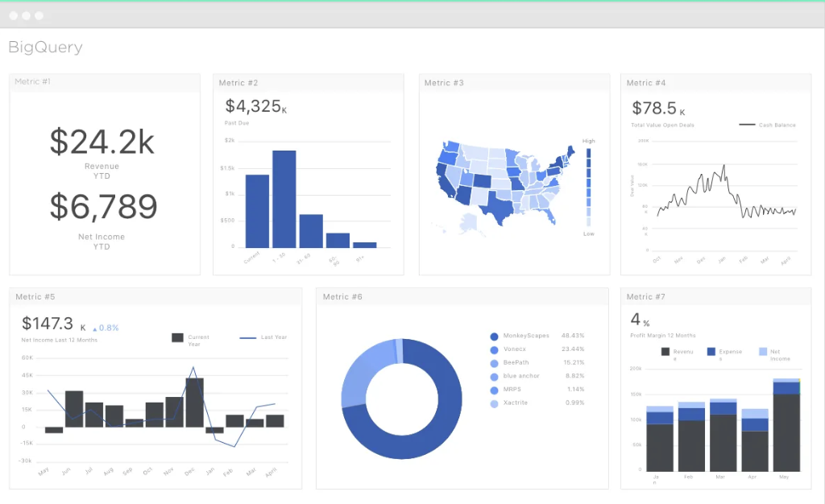
Task: Click the Last Year line legend marker
Action: (x=247, y=337)
